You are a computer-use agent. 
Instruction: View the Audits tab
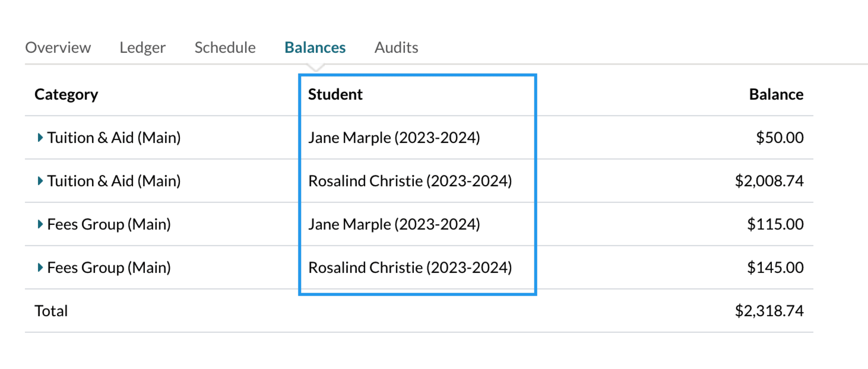coord(396,47)
